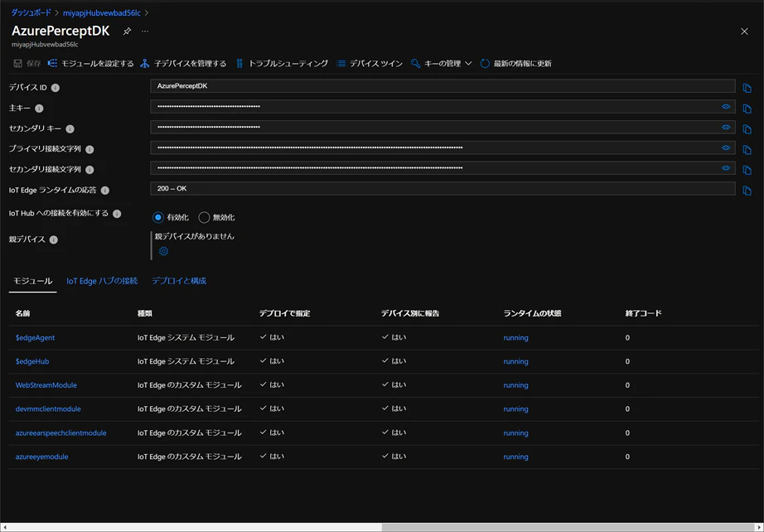The image size is (764, 532).
Task: Open the $edgeHub module
Action: (32, 361)
